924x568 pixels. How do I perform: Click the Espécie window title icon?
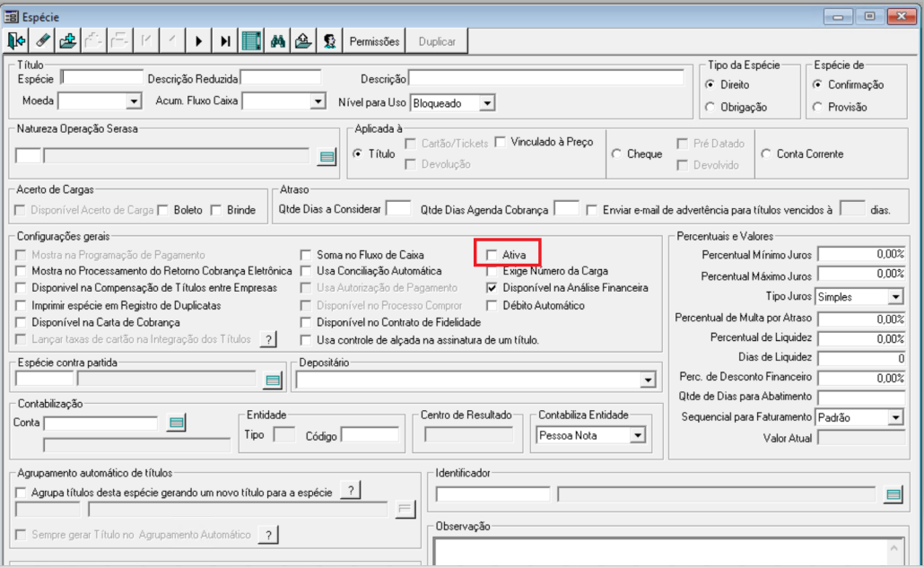(11, 16)
